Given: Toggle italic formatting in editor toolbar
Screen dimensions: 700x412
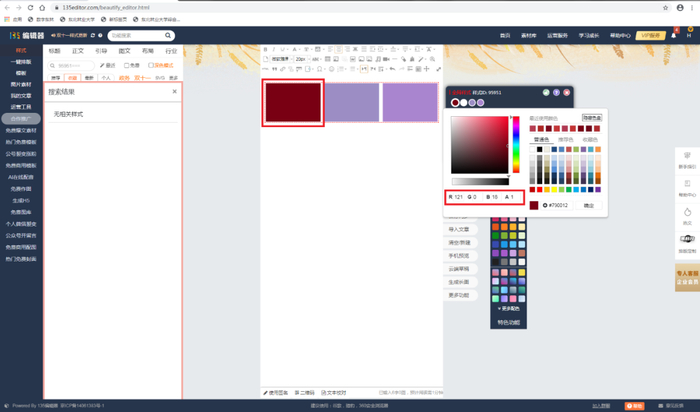Looking at the screenshot, I should click(x=274, y=49).
